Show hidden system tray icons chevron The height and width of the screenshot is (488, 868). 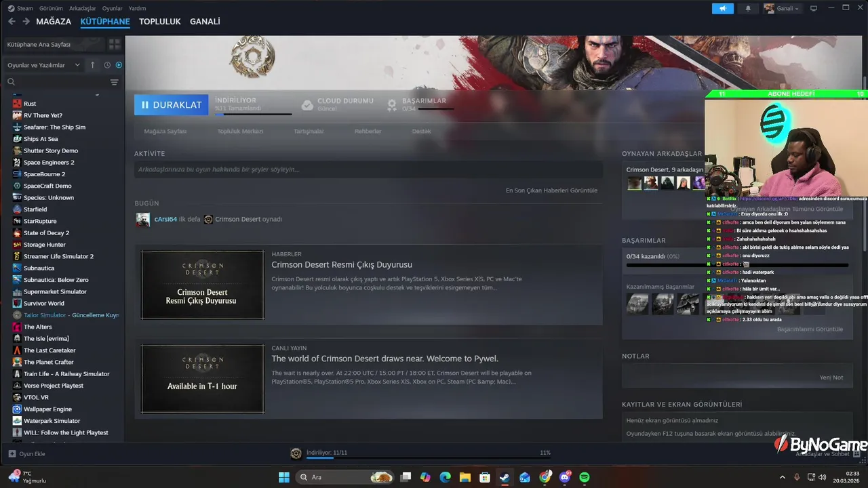tap(782, 477)
